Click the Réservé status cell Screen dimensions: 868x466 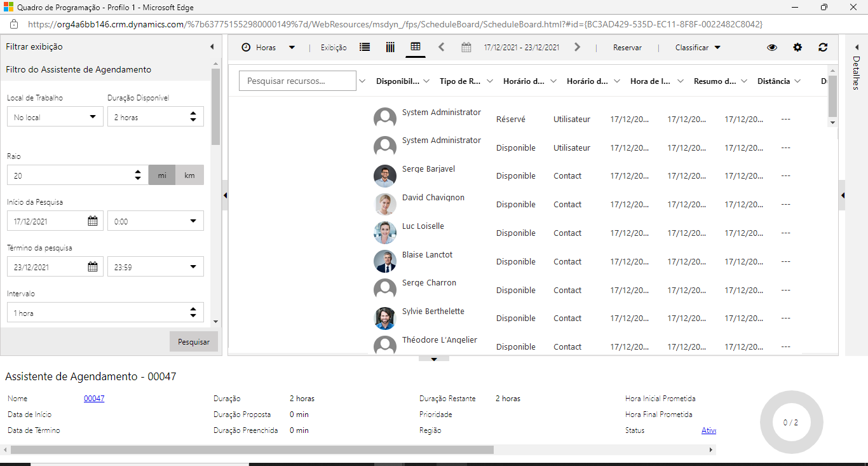click(x=511, y=120)
